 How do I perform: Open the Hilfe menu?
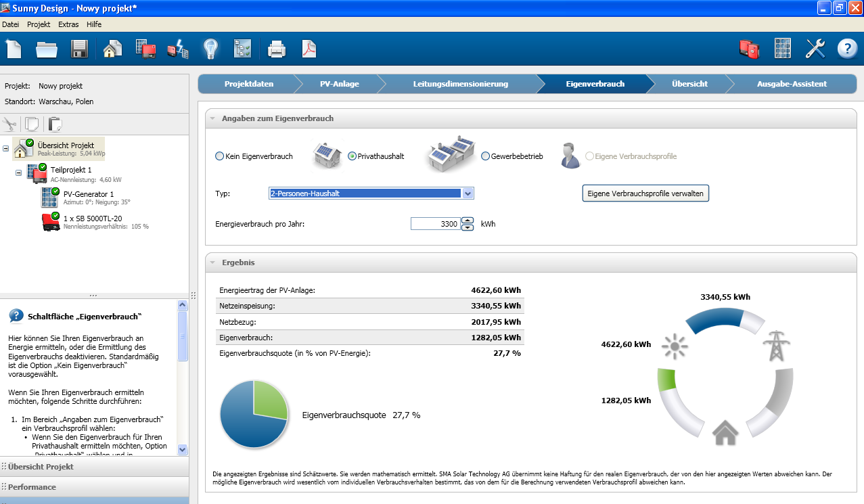tap(94, 24)
